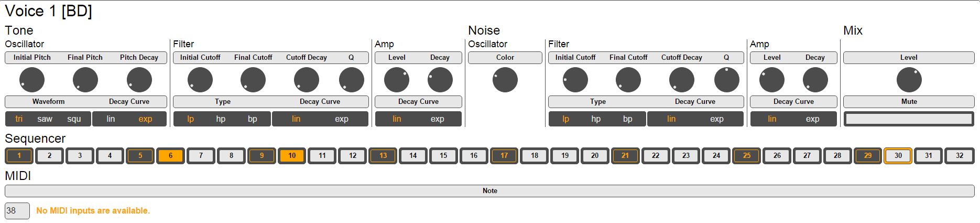Choose lp type for the Noise filter
Viewport: 980px width, 223px height.
(x=566, y=119)
